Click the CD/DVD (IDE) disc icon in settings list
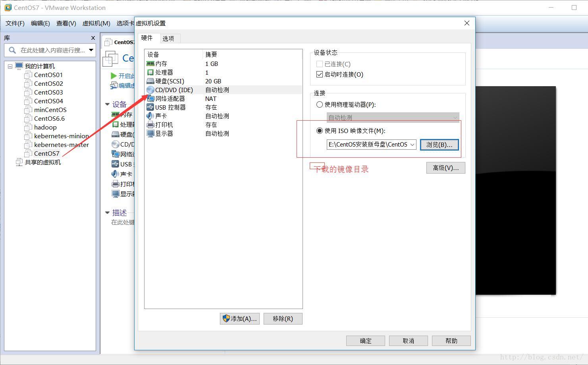The image size is (588, 365). (150, 90)
